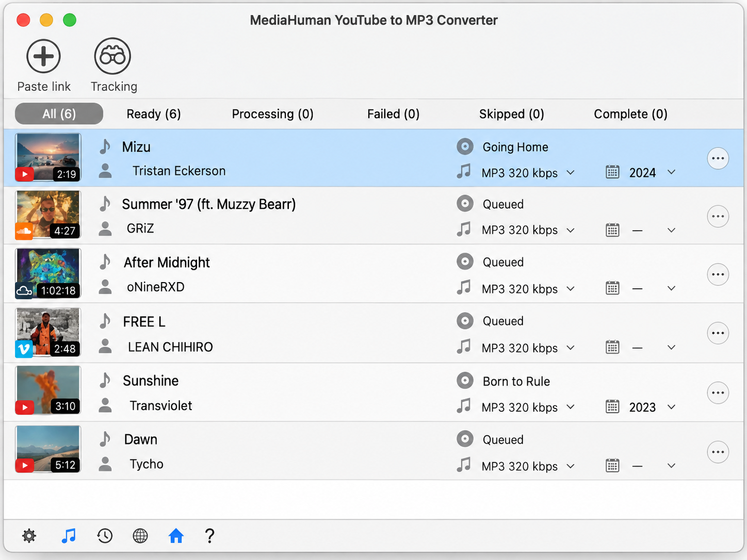Click the title note icon next to Mizu
This screenshot has width=747, height=560.
[105, 146]
